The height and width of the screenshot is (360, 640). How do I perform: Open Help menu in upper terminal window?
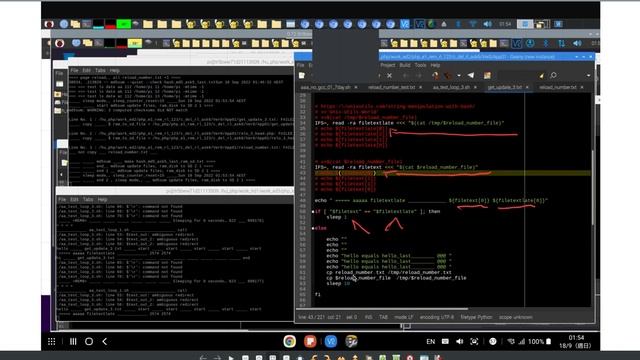114,71
